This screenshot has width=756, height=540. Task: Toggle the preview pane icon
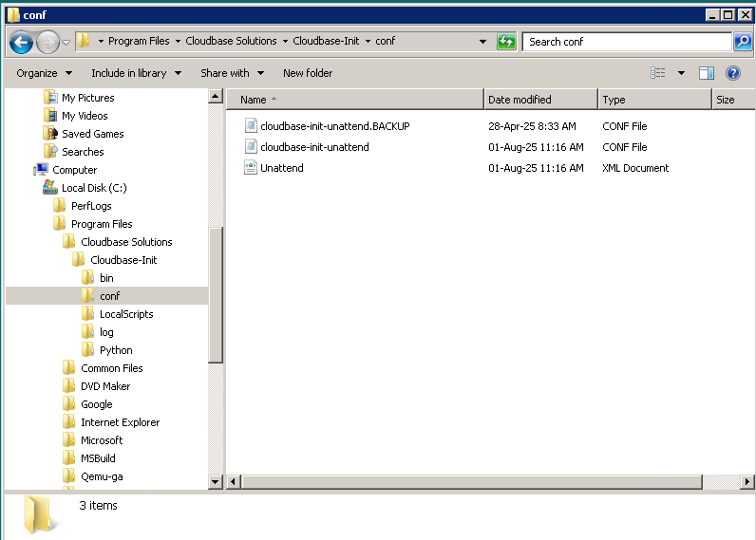706,73
